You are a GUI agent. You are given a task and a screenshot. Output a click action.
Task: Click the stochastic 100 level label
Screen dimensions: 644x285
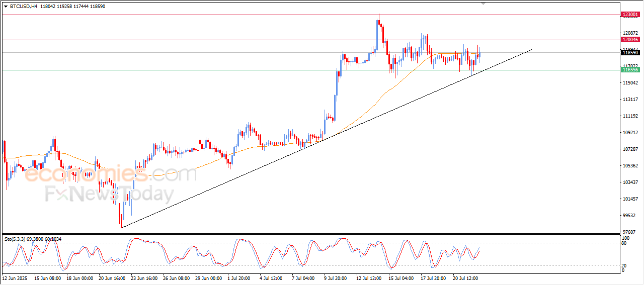[626, 238]
